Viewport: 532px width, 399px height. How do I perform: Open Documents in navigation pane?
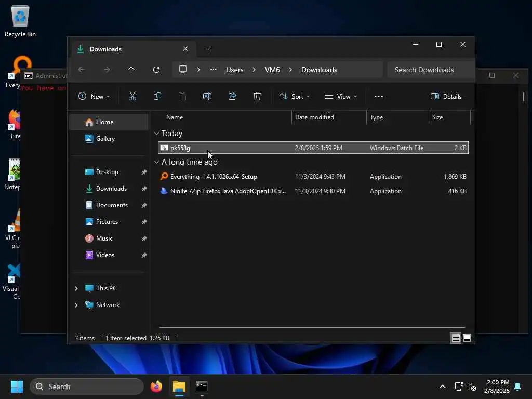coord(109,205)
